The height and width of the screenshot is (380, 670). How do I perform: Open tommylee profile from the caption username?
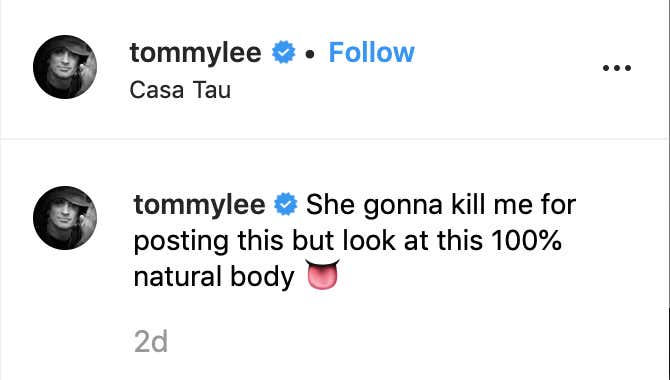(x=199, y=205)
